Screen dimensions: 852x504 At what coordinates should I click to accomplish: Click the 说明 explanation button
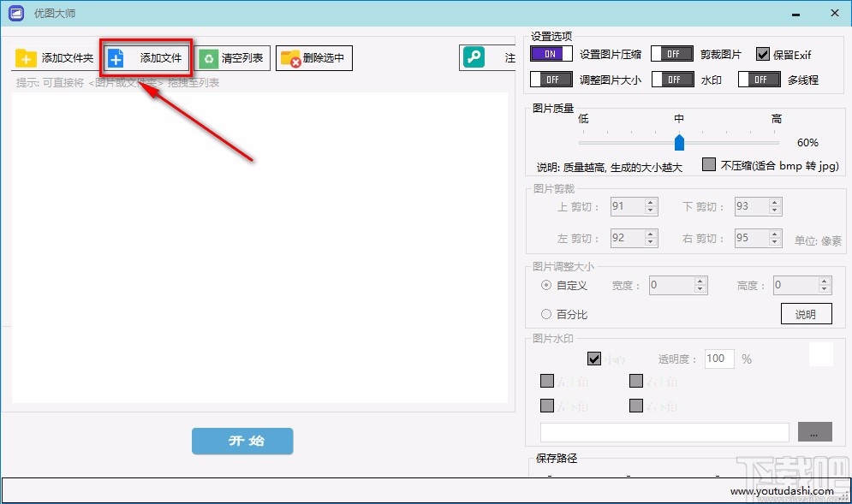(x=806, y=313)
